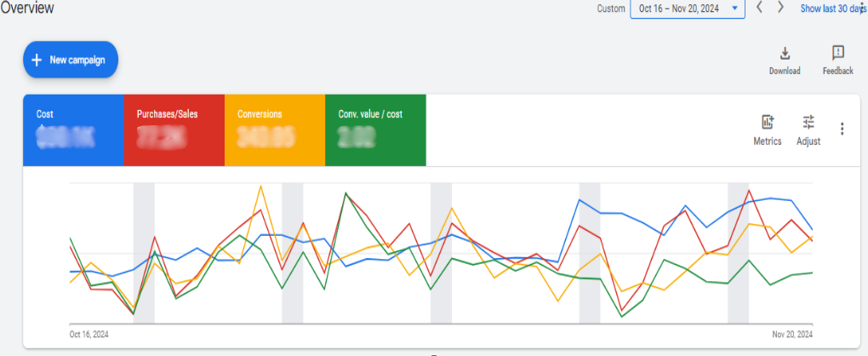The height and width of the screenshot is (356, 868).
Task: Open the Feedback icon
Action: point(837,54)
